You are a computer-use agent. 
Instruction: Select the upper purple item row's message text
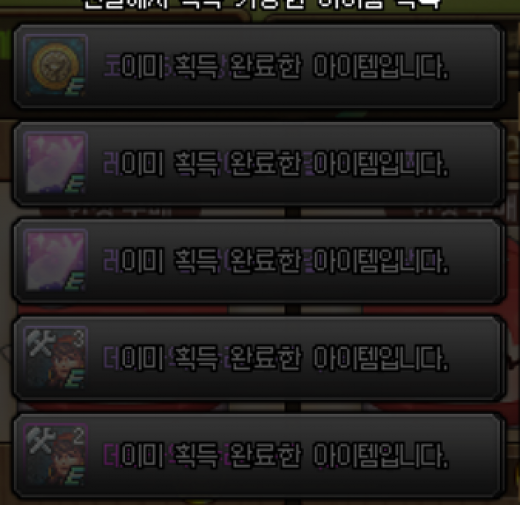pyautogui.click(x=276, y=163)
